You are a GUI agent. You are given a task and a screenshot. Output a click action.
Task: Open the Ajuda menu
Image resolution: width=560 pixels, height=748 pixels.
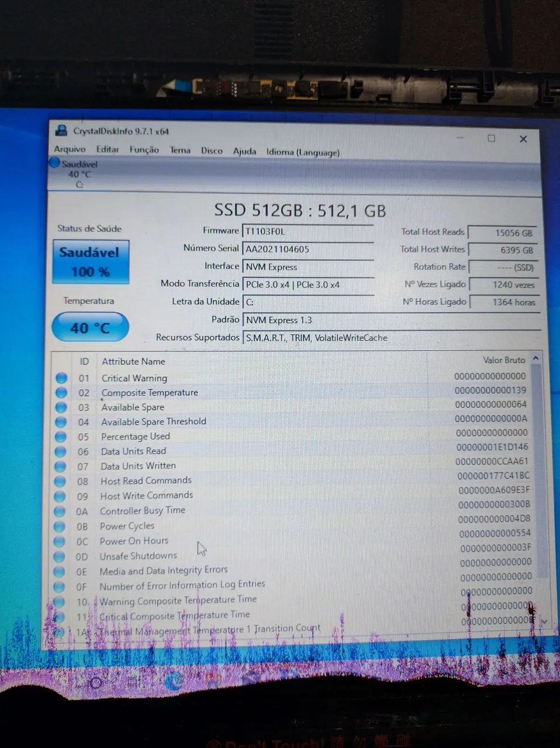tap(244, 151)
